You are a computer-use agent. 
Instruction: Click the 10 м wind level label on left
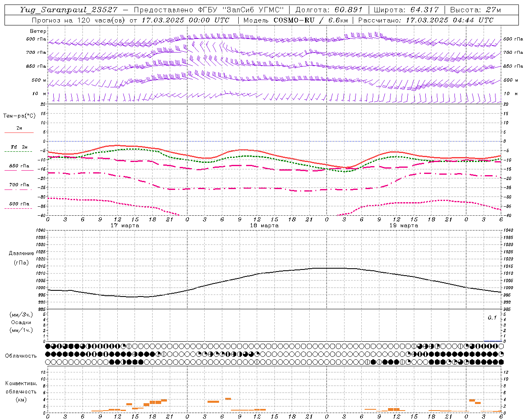(x=39, y=94)
